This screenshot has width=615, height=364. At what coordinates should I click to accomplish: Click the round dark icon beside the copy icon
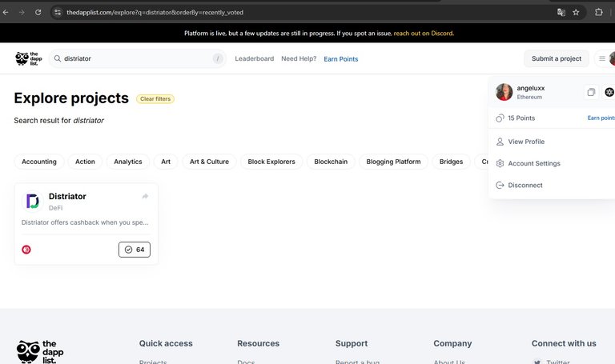click(609, 92)
